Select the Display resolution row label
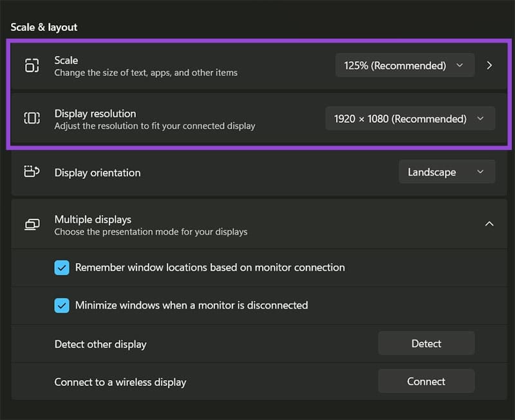The width and height of the screenshot is (515, 420). 95,114
